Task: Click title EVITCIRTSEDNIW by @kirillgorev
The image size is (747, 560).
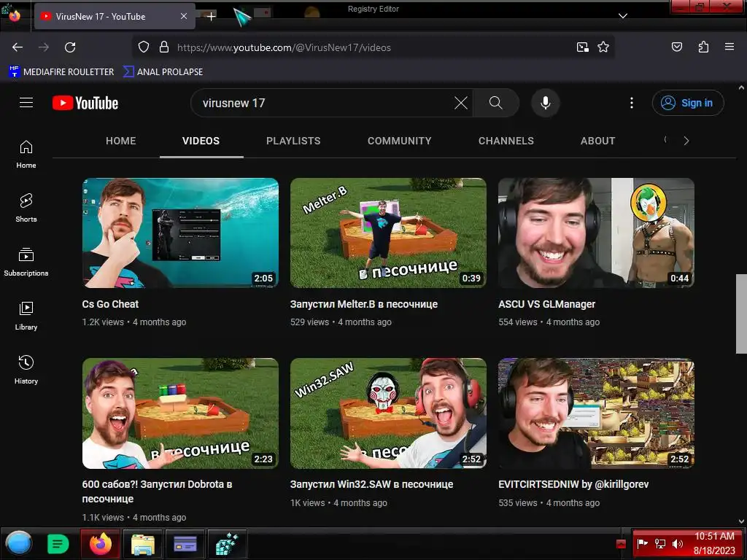Action: tap(573, 484)
